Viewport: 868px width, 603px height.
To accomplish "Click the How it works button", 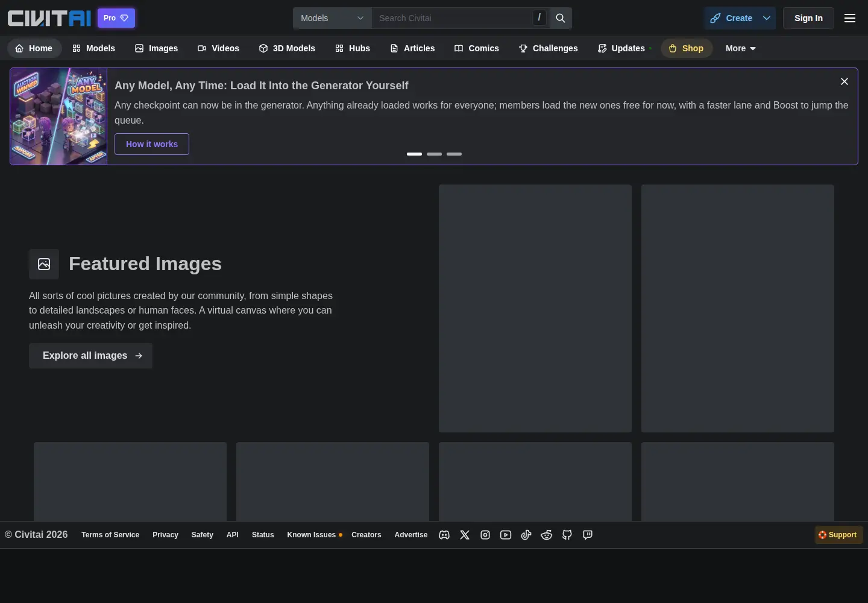I will (x=152, y=144).
